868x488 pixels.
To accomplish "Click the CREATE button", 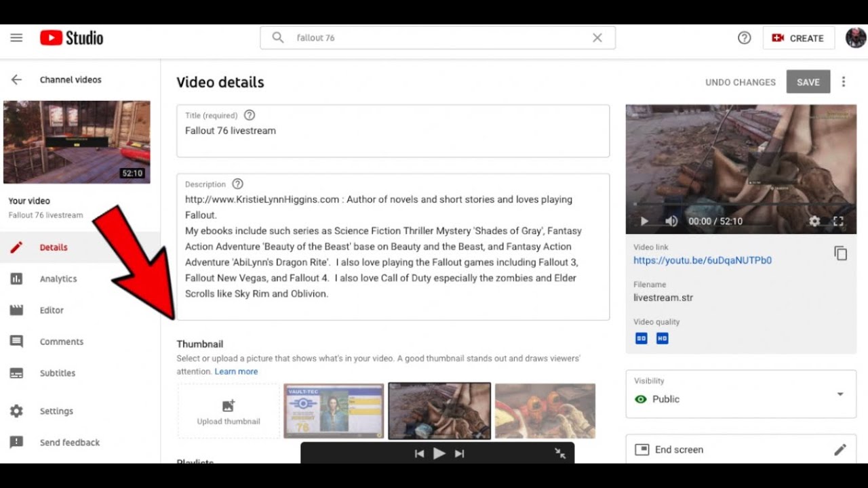I will 797,38.
